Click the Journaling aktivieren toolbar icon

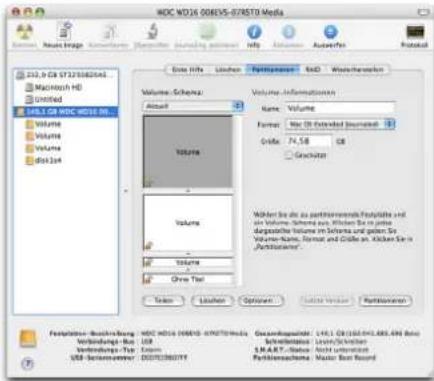[x=207, y=32]
